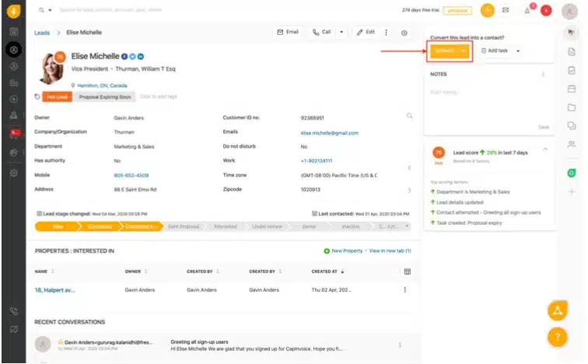Open the notes icon in right rail

(x=572, y=52)
